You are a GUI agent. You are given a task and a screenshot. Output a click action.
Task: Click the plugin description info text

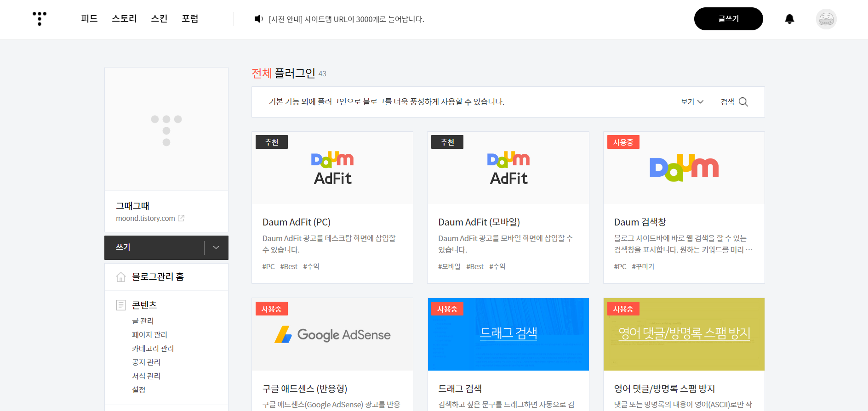pyautogui.click(x=387, y=102)
